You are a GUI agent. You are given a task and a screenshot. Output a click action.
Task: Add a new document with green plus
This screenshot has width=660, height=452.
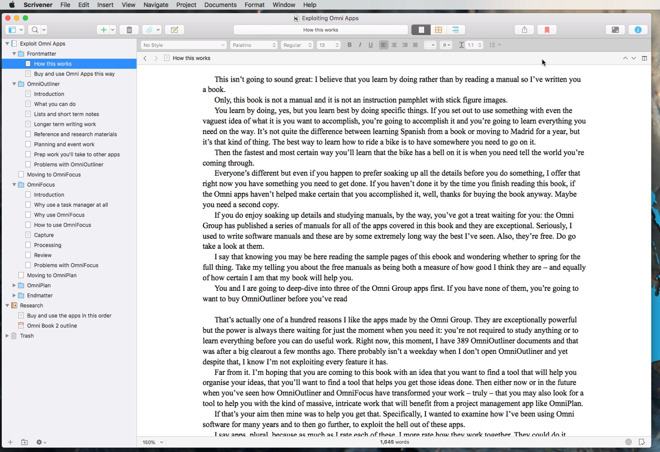pos(103,30)
